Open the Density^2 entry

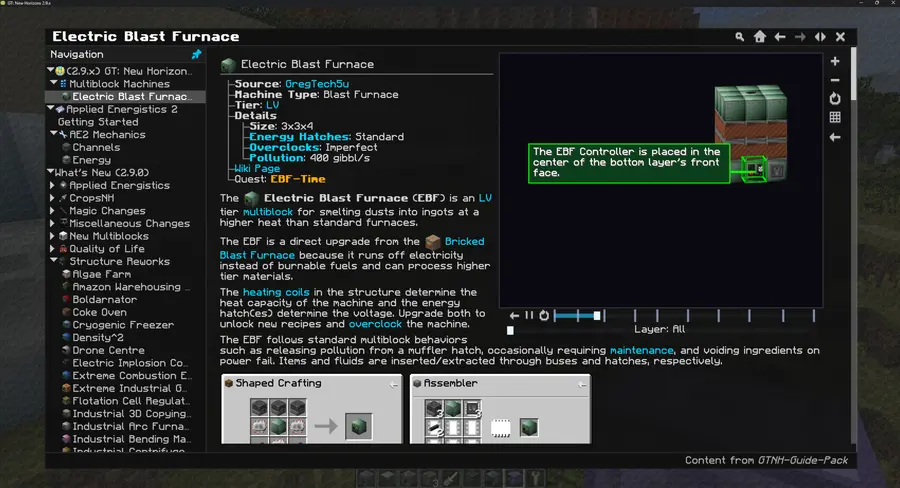98,337
